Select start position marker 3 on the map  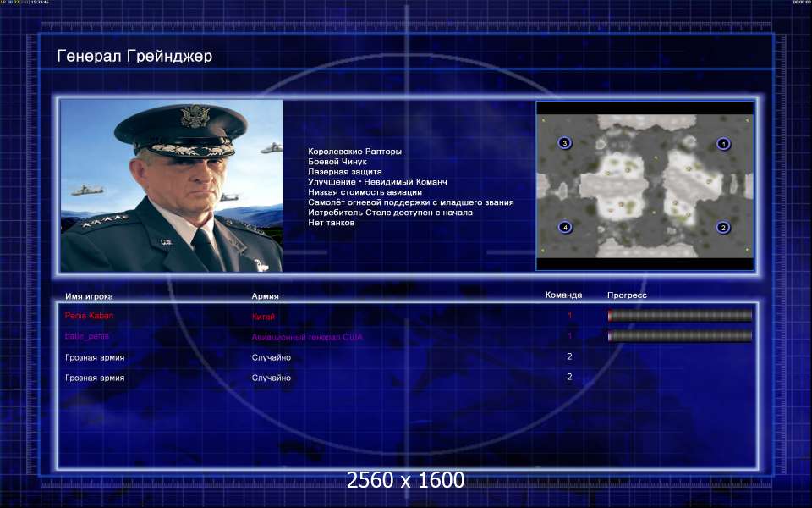[564, 142]
